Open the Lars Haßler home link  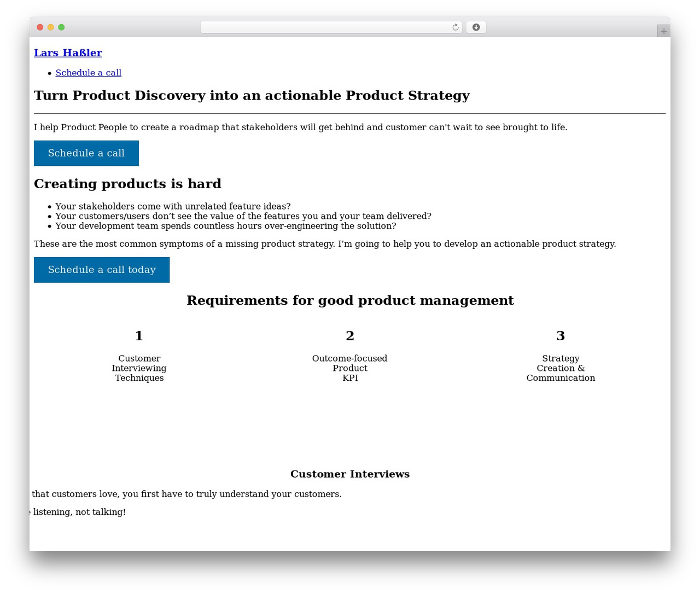pyautogui.click(x=68, y=53)
